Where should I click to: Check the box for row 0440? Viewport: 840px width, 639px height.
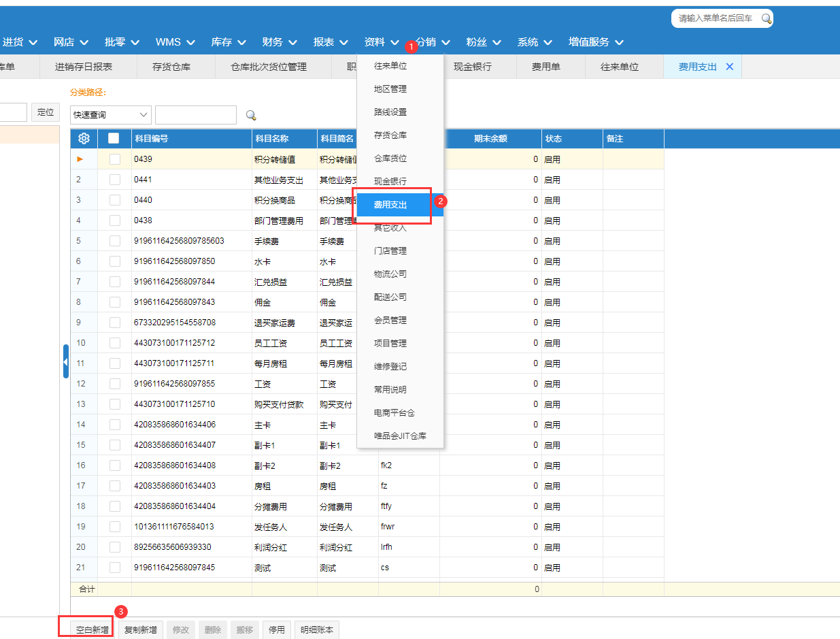coord(115,200)
